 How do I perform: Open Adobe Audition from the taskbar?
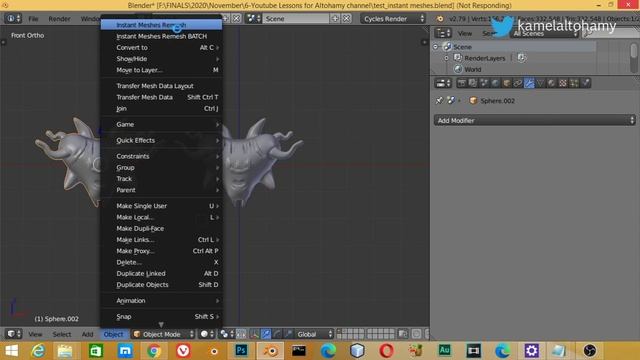444,350
